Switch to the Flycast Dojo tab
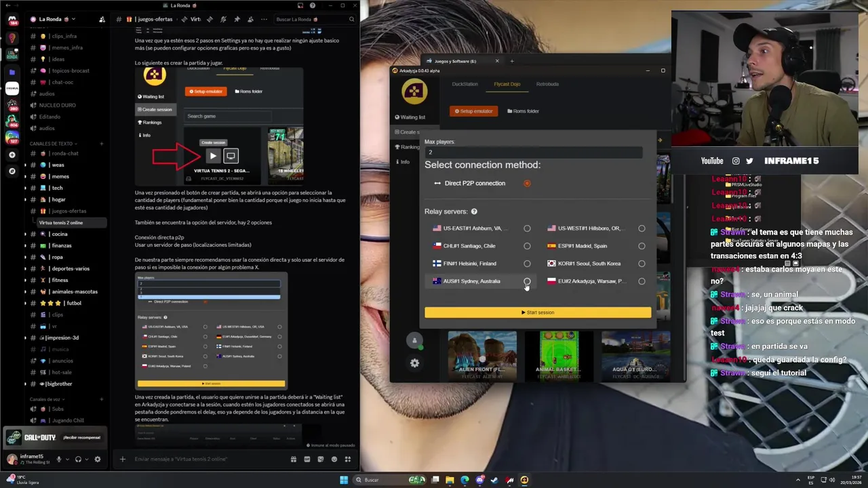Image resolution: width=868 pixels, height=488 pixels. pos(507,84)
